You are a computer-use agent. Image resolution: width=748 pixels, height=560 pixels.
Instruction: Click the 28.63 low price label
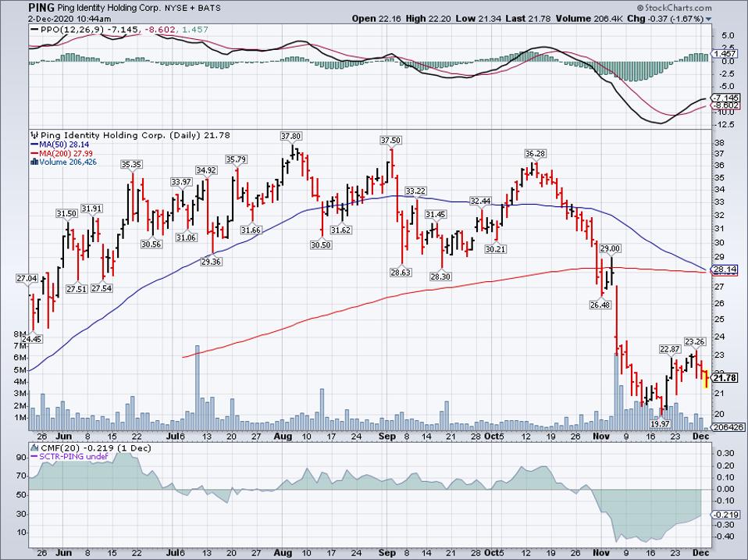(401, 273)
